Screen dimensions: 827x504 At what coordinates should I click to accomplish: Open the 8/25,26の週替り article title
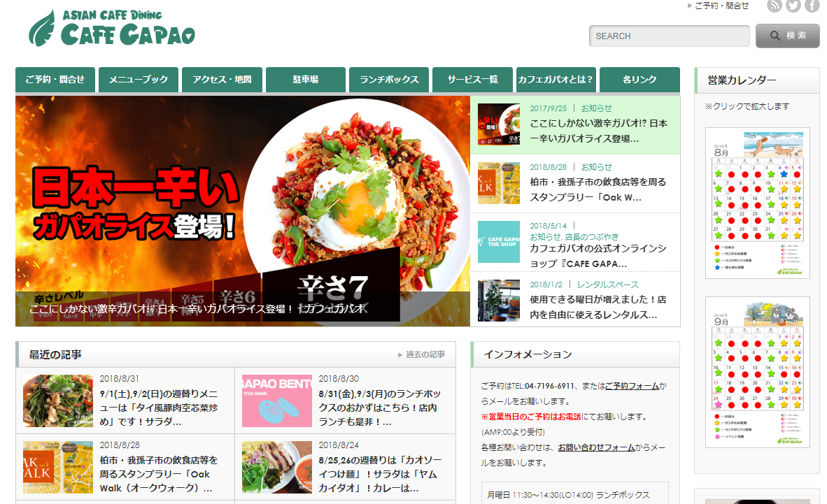(380, 474)
